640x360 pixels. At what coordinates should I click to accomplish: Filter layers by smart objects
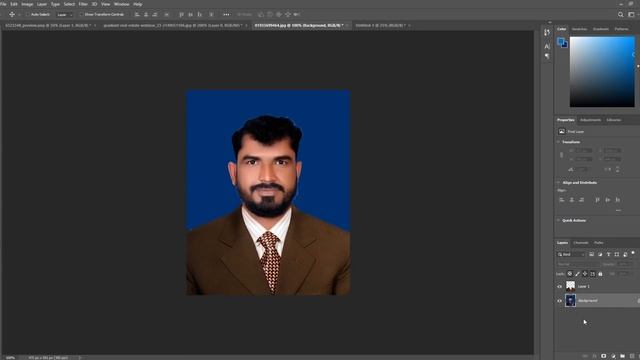point(625,254)
